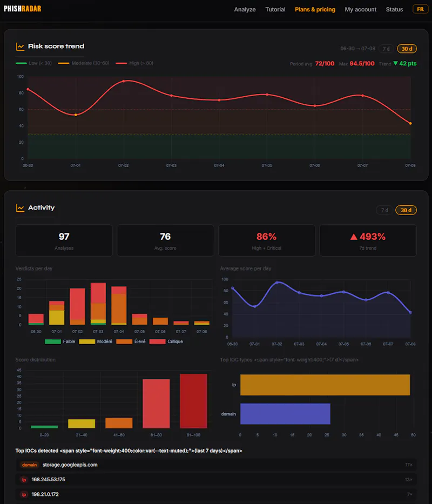The height and width of the screenshot is (504, 432).
Task: Click the 97 Analyses stat card
Action: click(64, 240)
